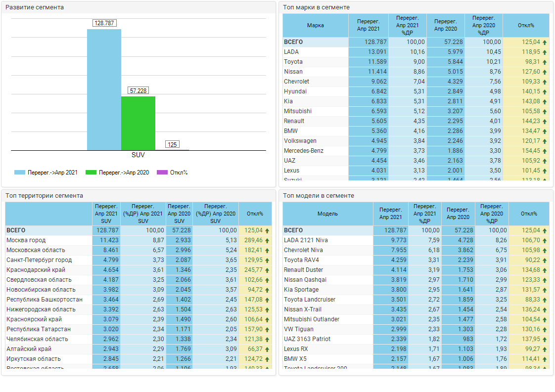
Task: Click the green arrow beside Москва город deviation
Action: (x=267, y=240)
